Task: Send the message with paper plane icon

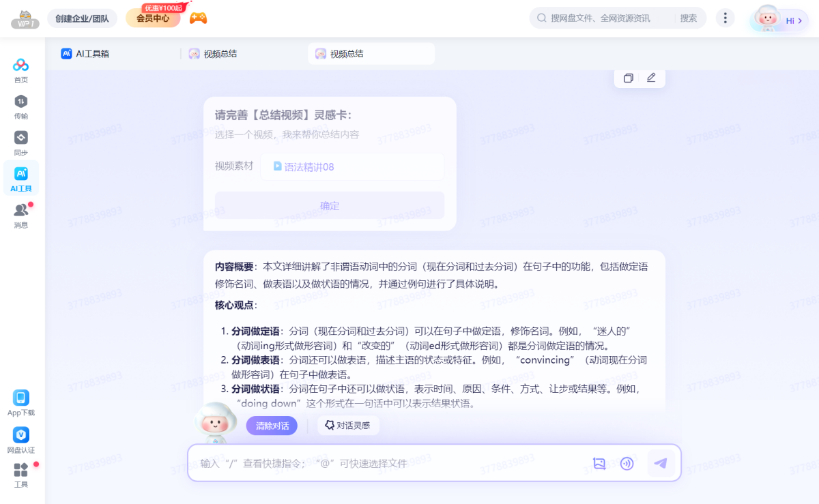Action: click(x=661, y=463)
